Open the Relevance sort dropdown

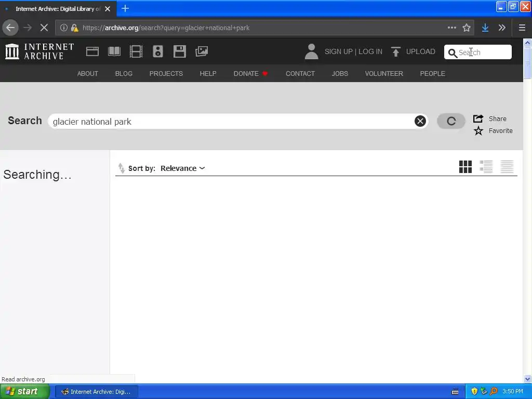(x=182, y=168)
